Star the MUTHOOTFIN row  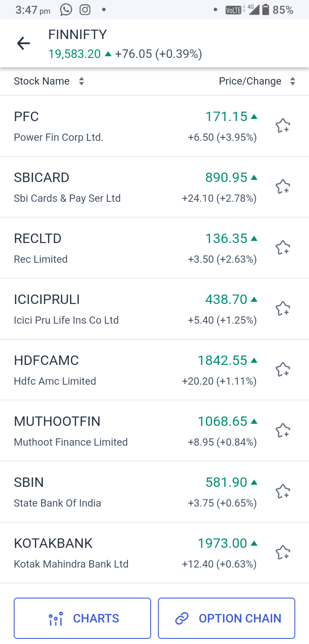click(282, 431)
